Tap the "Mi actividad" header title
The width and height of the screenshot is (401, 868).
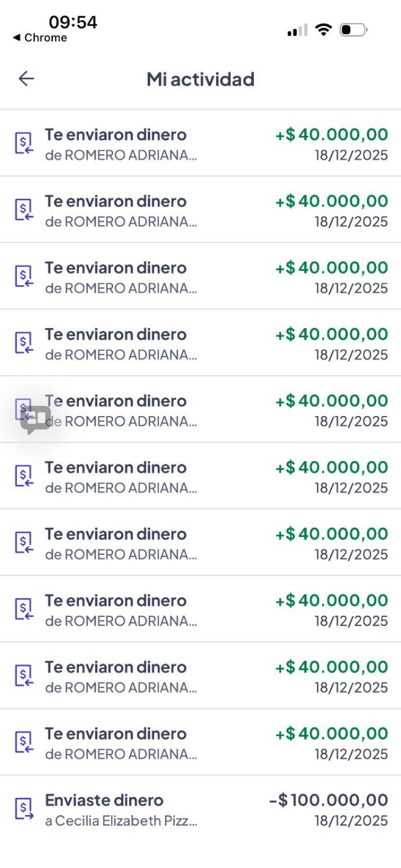click(200, 79)
